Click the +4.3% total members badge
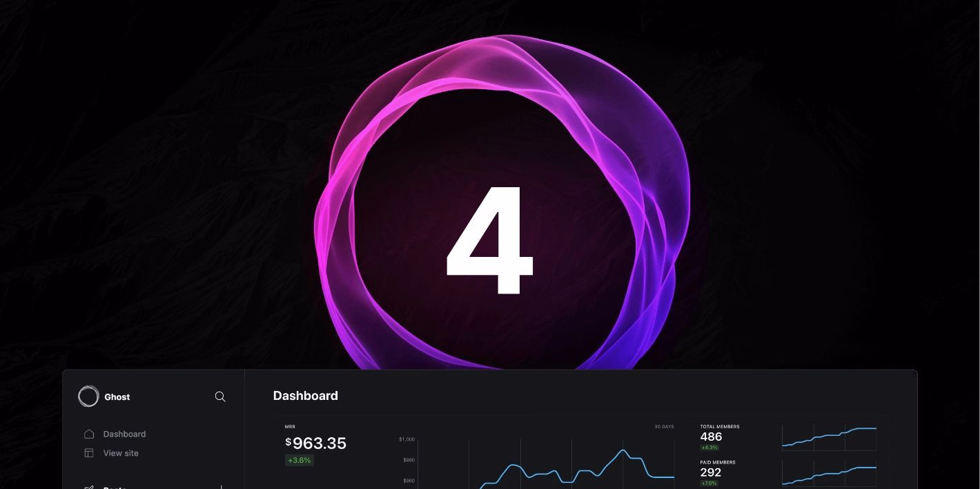 tap(709, 448)
